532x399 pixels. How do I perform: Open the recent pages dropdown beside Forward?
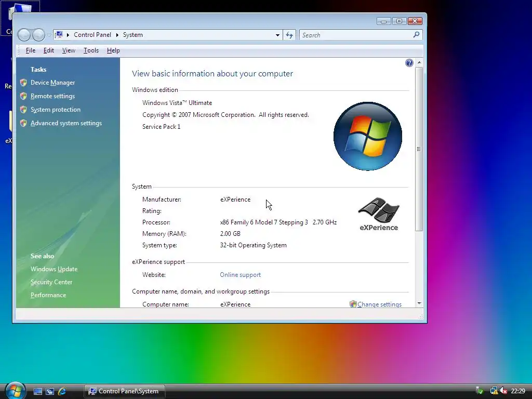[x=49, y=35]
